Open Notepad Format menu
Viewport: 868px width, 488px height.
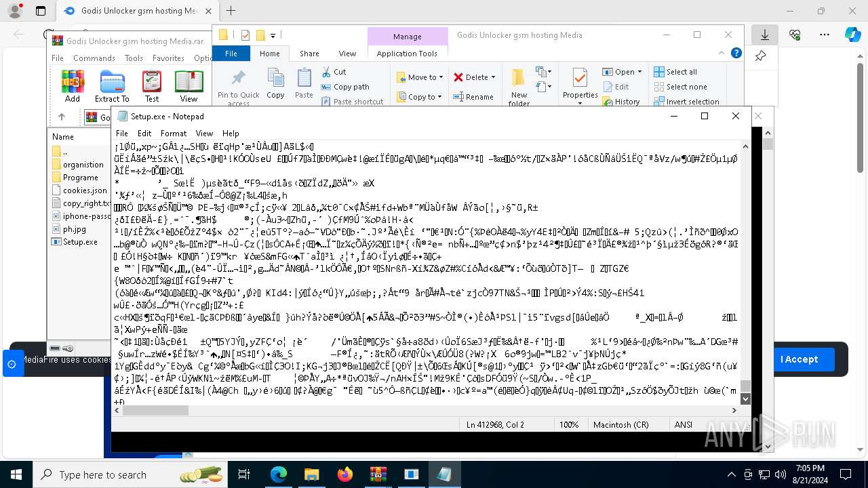[174, 134]
